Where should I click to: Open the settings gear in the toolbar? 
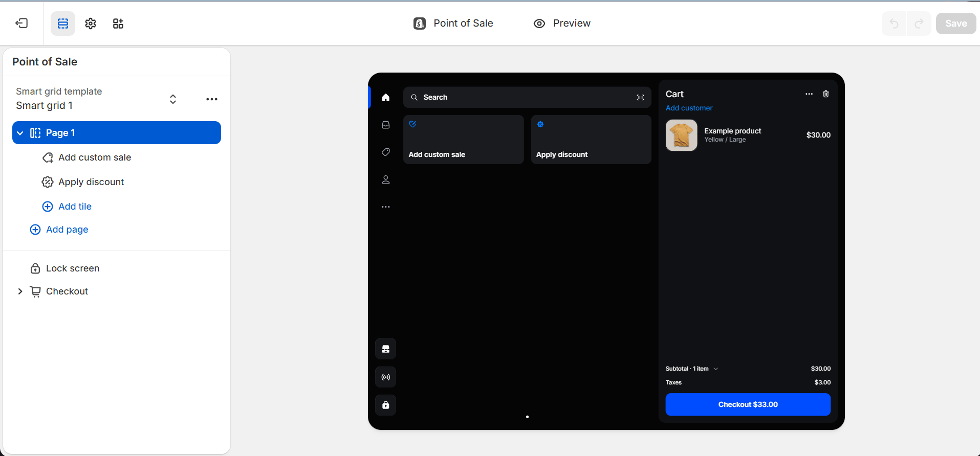coord(91,24)
